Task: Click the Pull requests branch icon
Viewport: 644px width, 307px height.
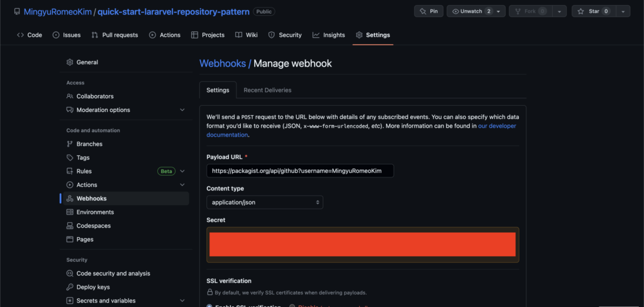Action: click(95, 35)
